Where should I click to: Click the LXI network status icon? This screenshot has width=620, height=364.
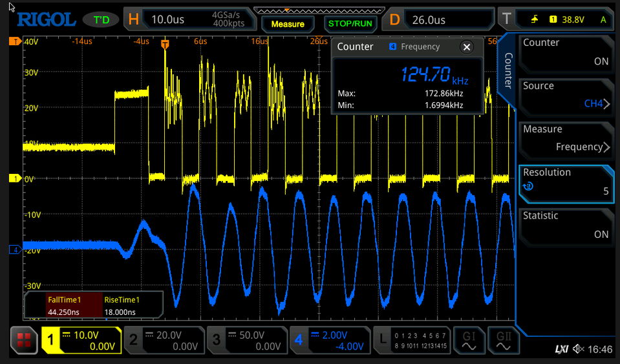pyautogui.click(x=561, y=349)
